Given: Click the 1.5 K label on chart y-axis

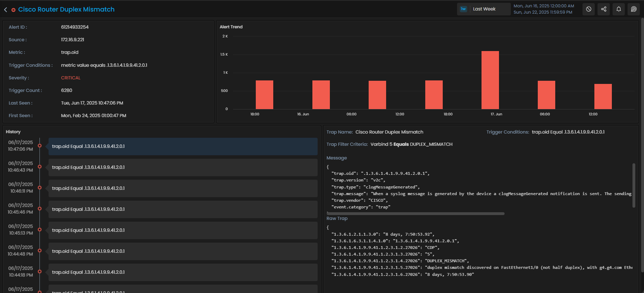Looking at the screenshot, I should 224,55.
